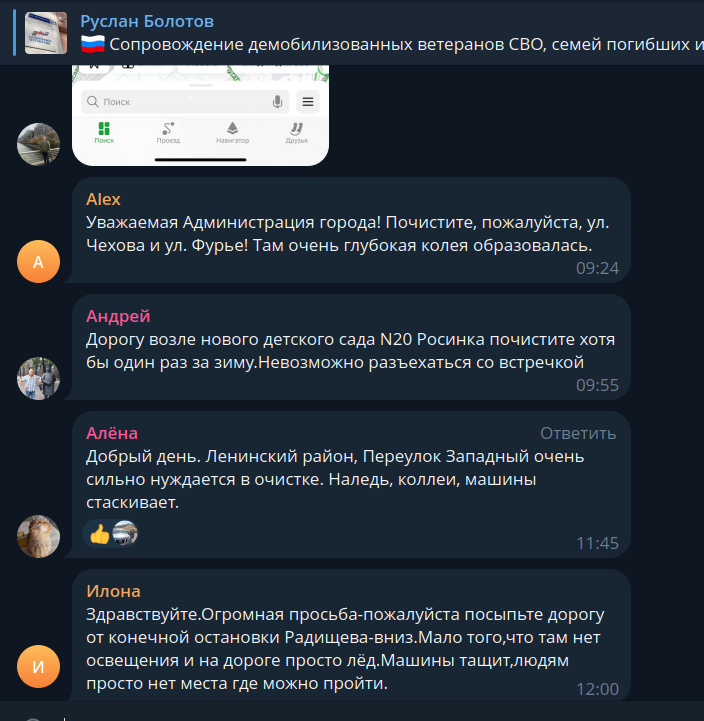
Task: Select the Навигатор tab in the map screenshot
Action: (232, 133)
